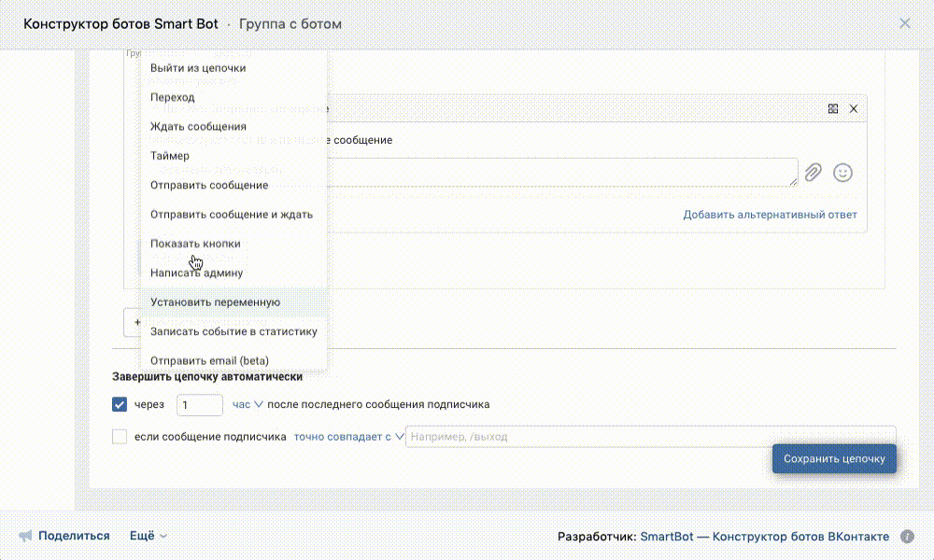
Task: Click the message text area
Action: click(x=561, y=172)
